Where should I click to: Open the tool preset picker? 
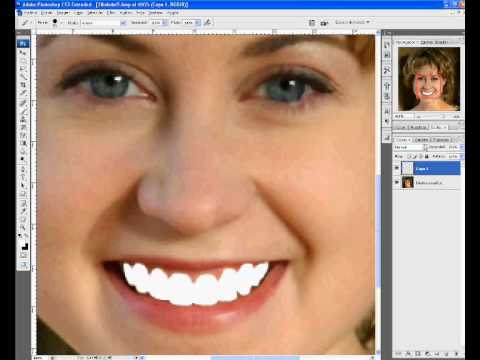coord(26,22)
